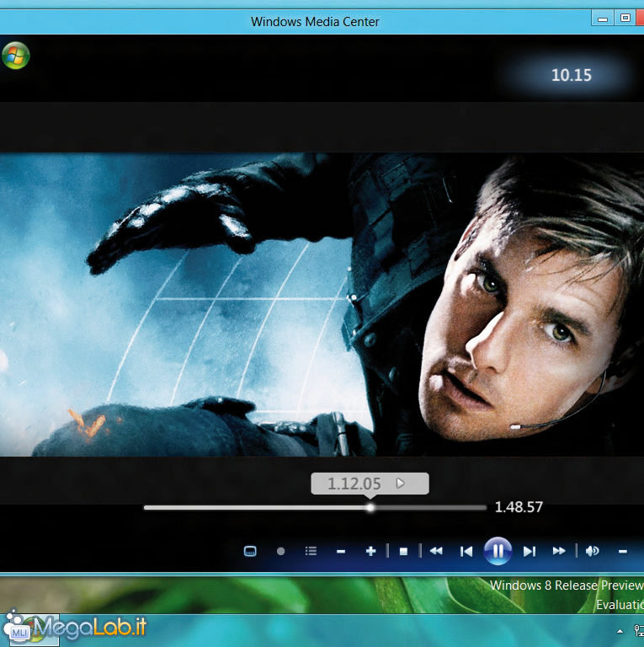Screen dimensions: 644x647
Task: Stop the movie playback
Action: pyautogui.click(x=403, y=551)
